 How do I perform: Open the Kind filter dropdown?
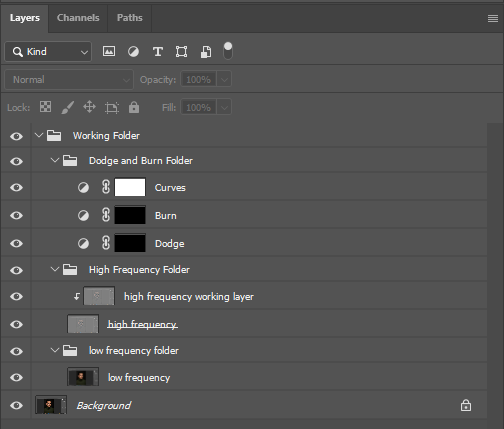[x=48, y=52]
